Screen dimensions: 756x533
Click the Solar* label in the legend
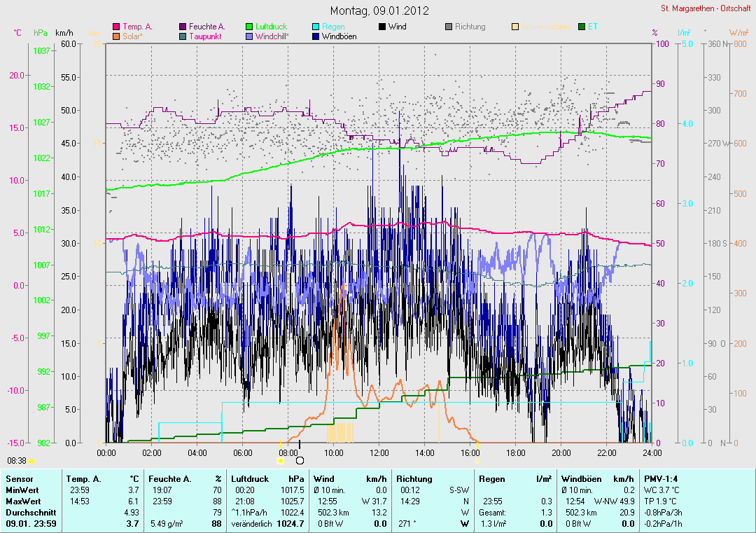tap(132, 36)
